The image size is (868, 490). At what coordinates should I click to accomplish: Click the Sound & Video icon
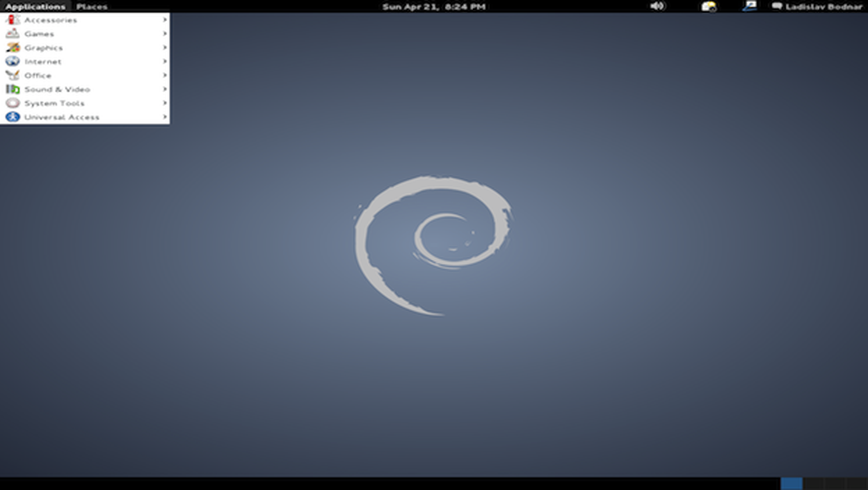[x=12, y=89]
